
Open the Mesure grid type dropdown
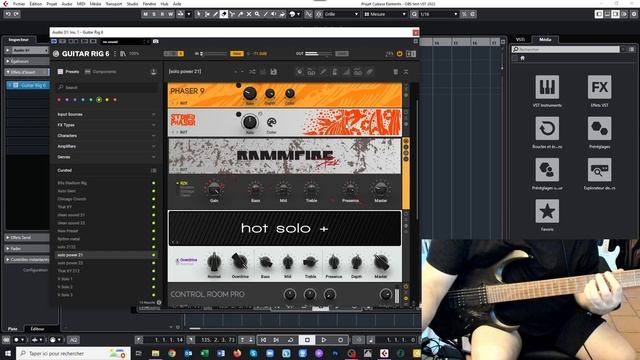[x=384, y=14]
